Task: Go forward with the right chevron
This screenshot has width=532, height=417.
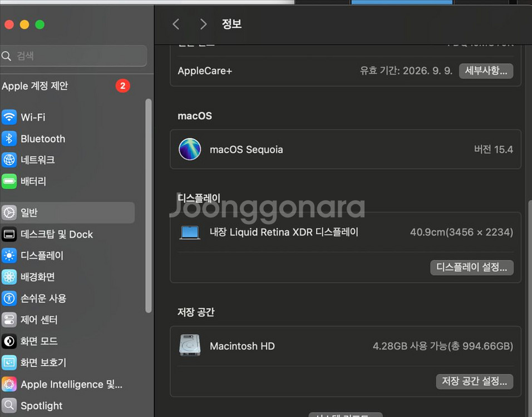Action: click(x=203, y=24)
